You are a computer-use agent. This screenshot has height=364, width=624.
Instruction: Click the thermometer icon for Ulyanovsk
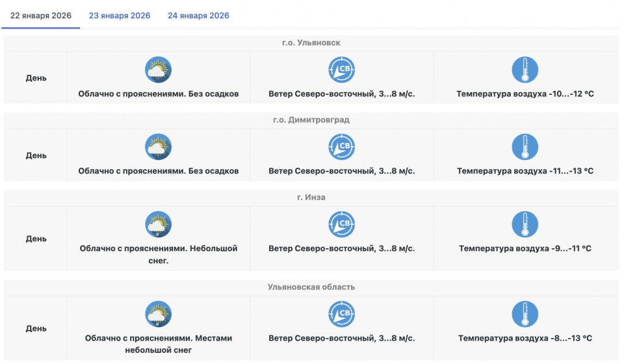525,70
